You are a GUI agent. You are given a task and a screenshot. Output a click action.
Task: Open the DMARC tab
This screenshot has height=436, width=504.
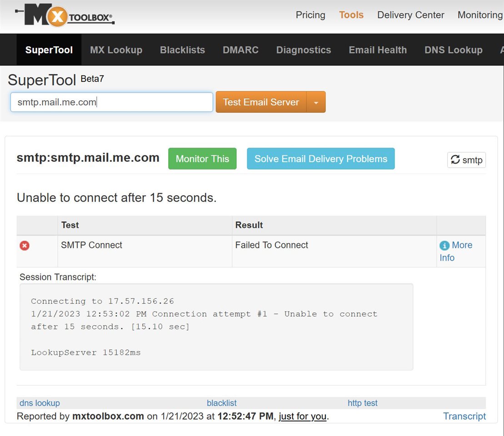tap(240, 50)
